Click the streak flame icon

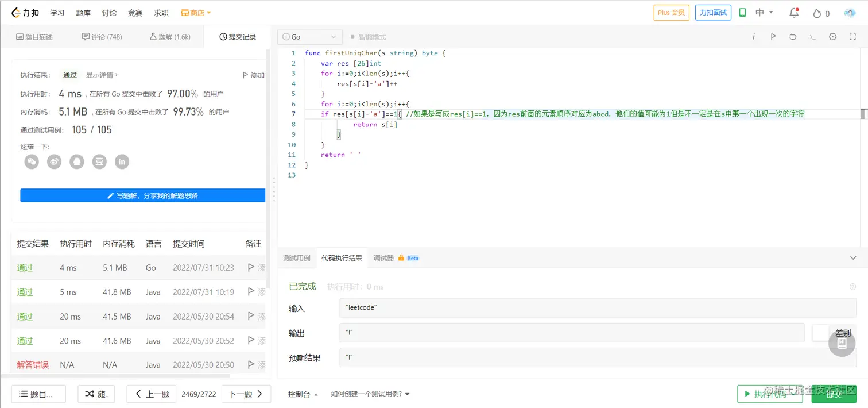[x=817, y=13]
